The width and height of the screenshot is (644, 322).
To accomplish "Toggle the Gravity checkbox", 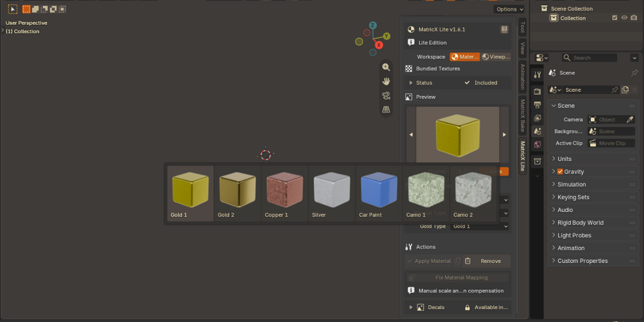I will [x=560, y=172].
